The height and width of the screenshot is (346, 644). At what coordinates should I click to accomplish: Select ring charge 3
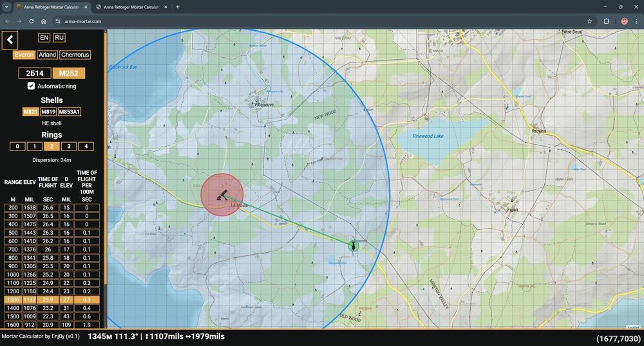(x=69, y=147)
